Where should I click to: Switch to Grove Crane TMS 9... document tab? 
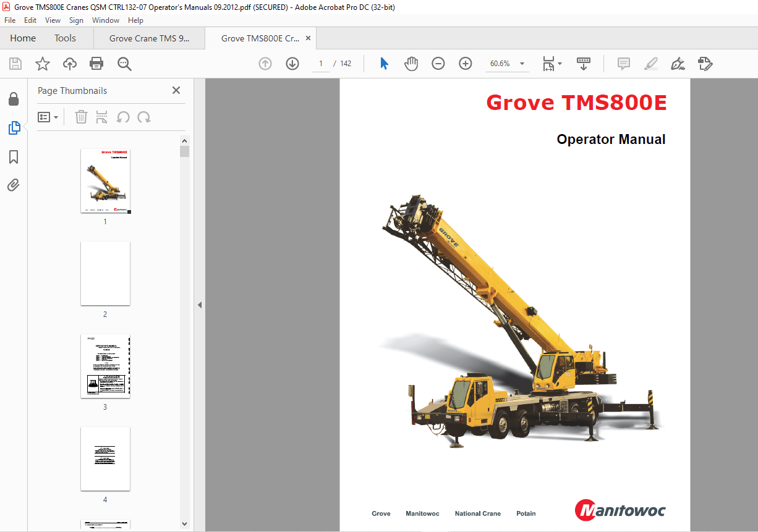(149, 38)
